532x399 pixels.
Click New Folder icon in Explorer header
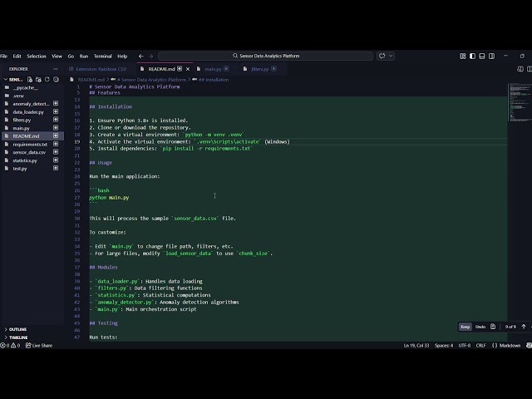pyautogui.click(x=38, y=80)
